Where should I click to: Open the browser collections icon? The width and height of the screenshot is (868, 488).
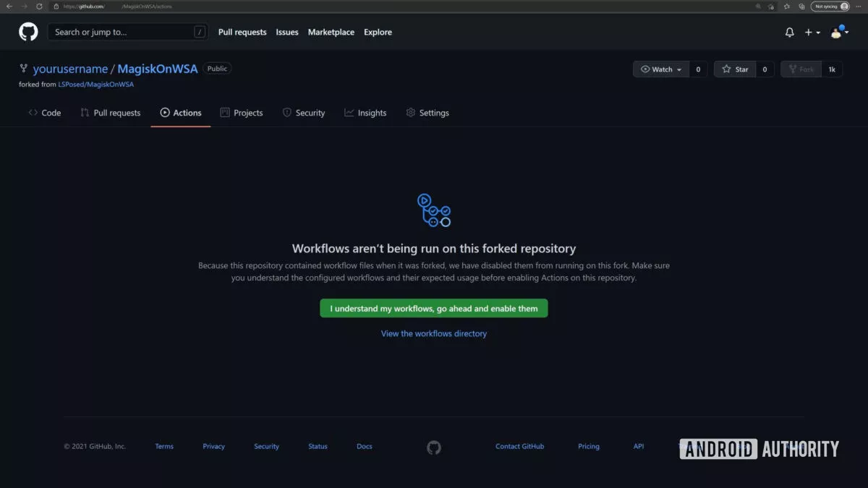[x=801, y=7]
